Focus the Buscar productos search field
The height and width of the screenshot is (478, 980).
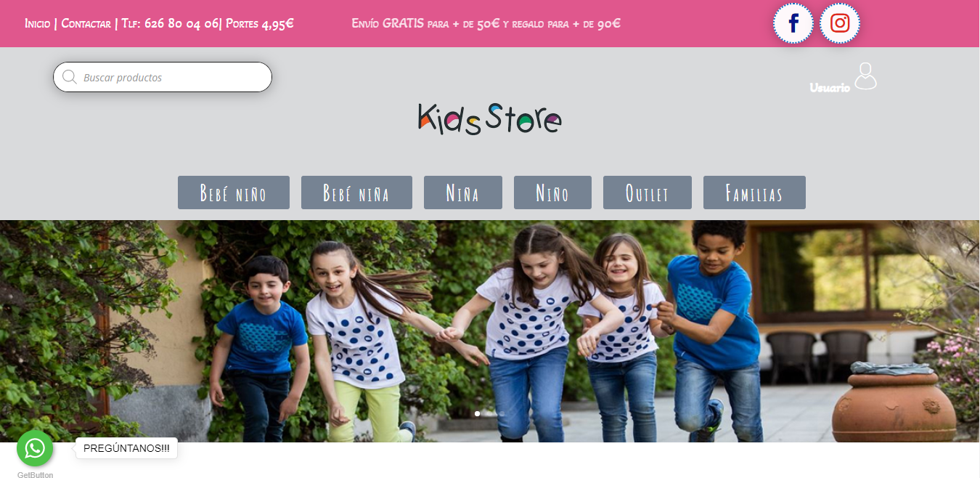pyautogui.click(x=163, y=77)
